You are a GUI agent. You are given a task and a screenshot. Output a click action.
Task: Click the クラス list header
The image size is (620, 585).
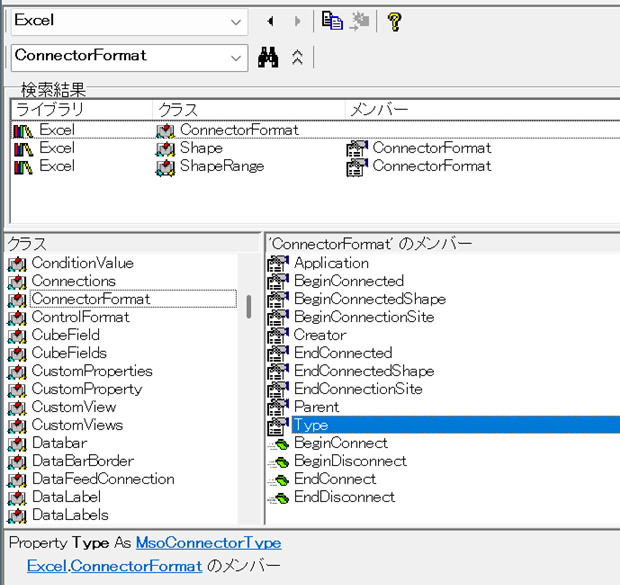(x=132, y=244)
